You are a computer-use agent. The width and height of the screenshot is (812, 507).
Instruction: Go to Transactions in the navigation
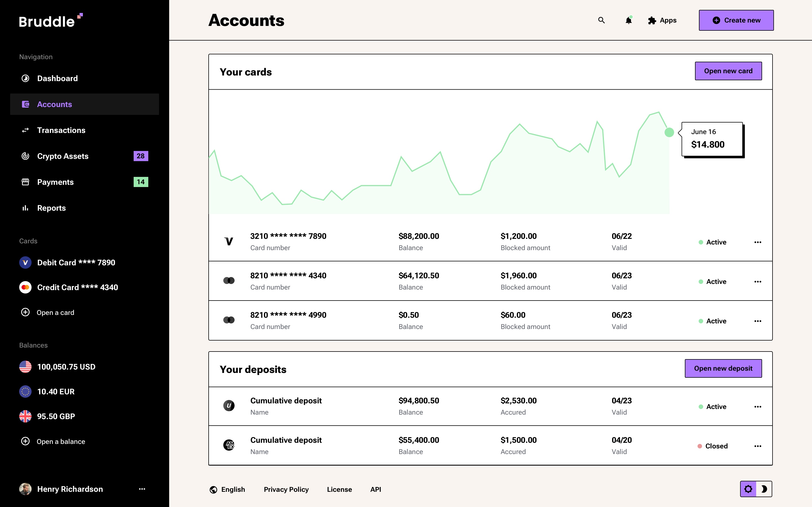tap(61, 130)
